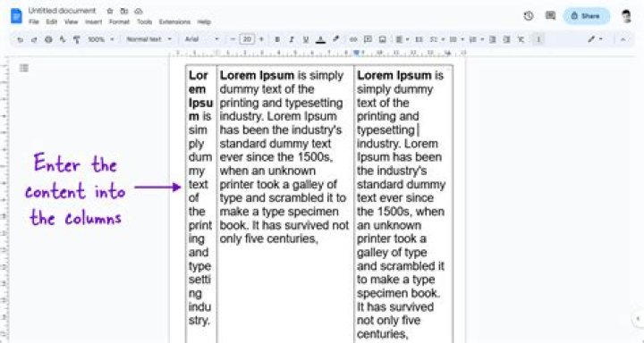Viewport: 644px width, 343px height.
Task: Click the Clear formatting icon
Action: pyautogui.click(x=521, y=39)
